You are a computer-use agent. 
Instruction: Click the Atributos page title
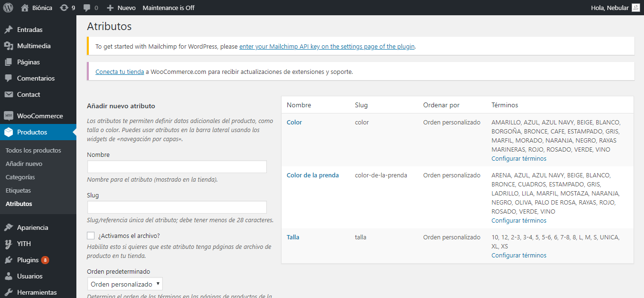tap(109, 26)
